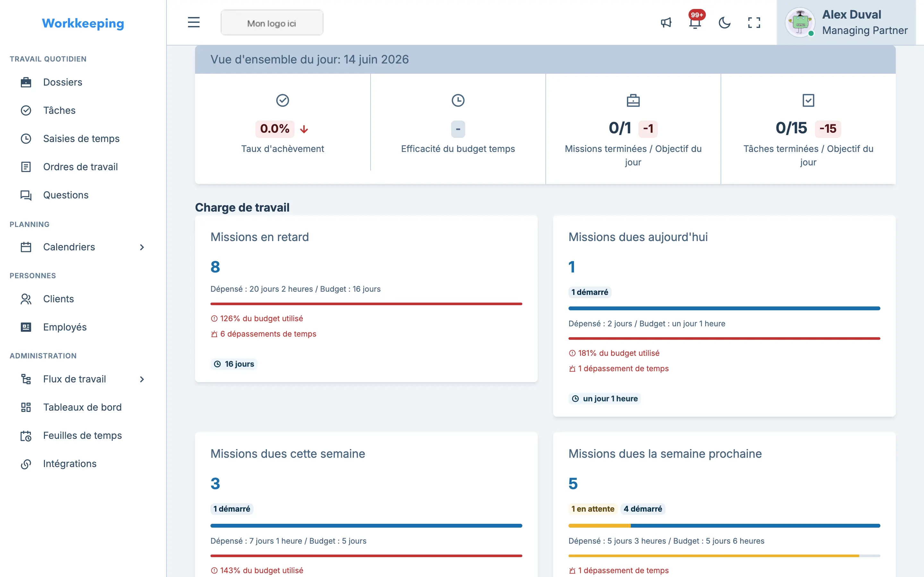Expand the Calendriers submenu chevron

[x=142, y=247]
